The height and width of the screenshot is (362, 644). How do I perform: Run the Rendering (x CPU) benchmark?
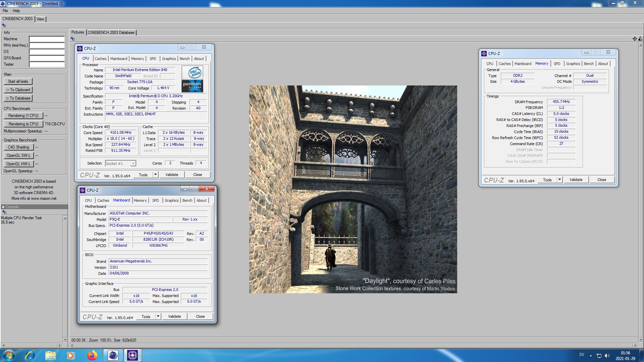coord(23,124)
